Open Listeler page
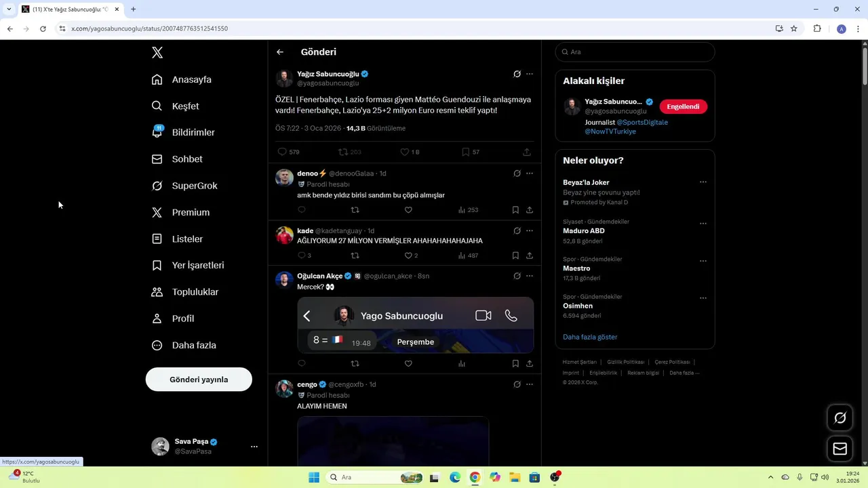Image resolution: width=868 pixels, height=488 pixels. (x=177, y=239)
